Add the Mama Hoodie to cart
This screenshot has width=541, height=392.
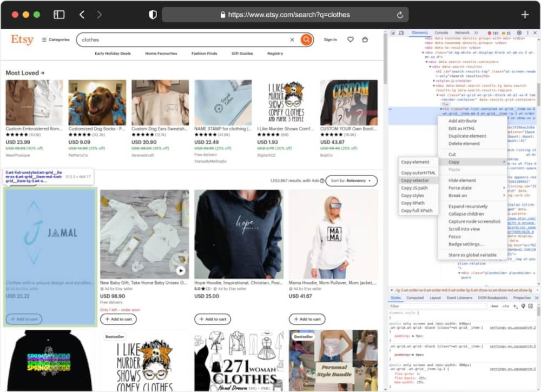[x=307, y=319]
